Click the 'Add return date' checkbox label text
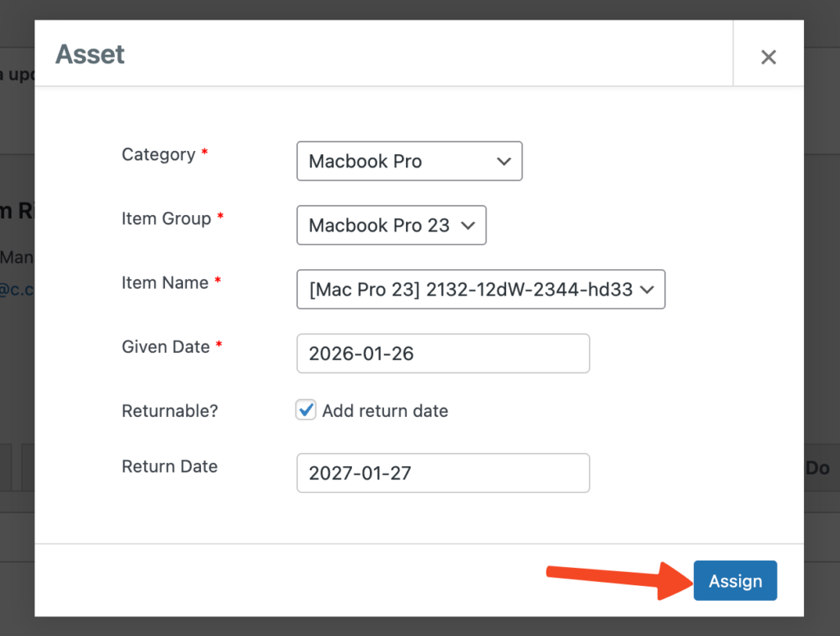840x636 pixels. coord(385,411)
